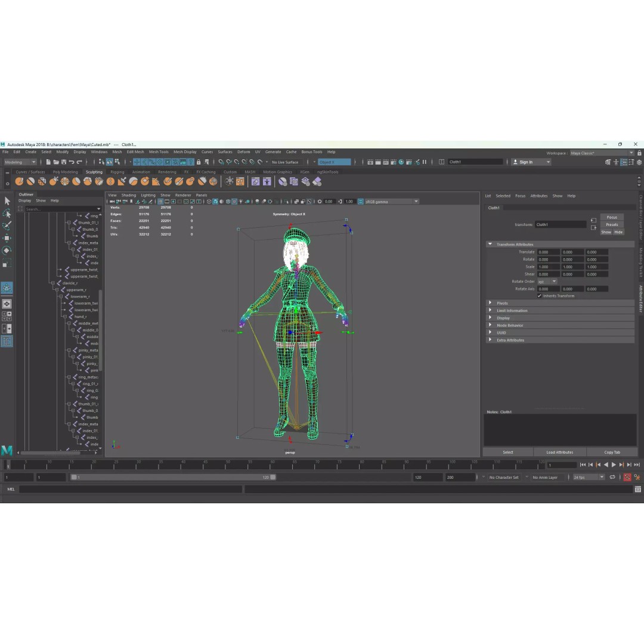Switch to the Rigging shelf tab

coord(117,172)
